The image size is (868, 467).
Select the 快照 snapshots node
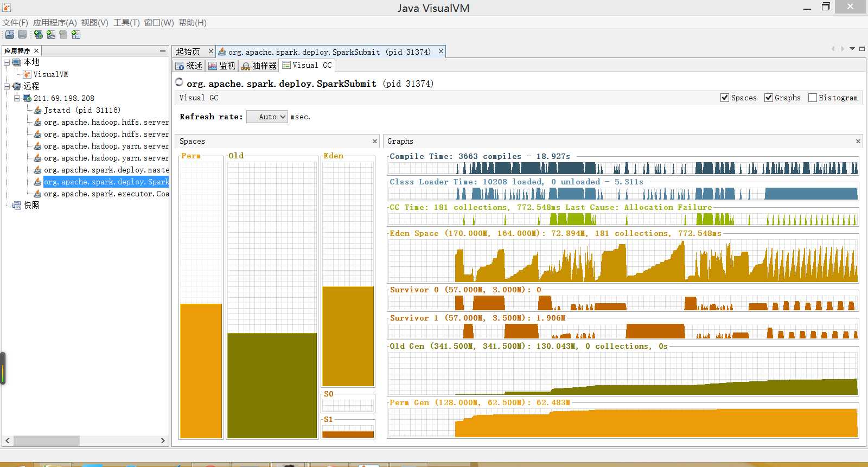point(31,206)
